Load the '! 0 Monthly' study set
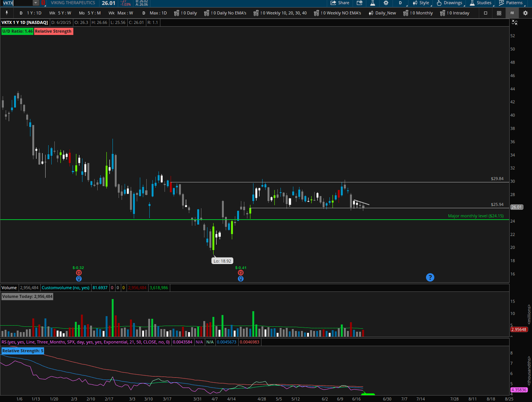Screen dimensions: 532x402 pos(419,13)
